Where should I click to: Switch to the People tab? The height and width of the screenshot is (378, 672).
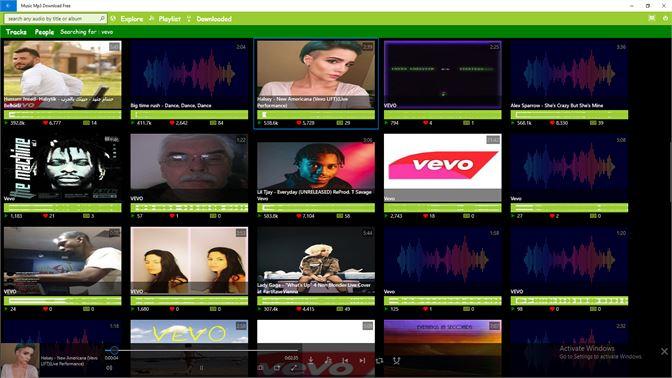click(x=44, y=32)
